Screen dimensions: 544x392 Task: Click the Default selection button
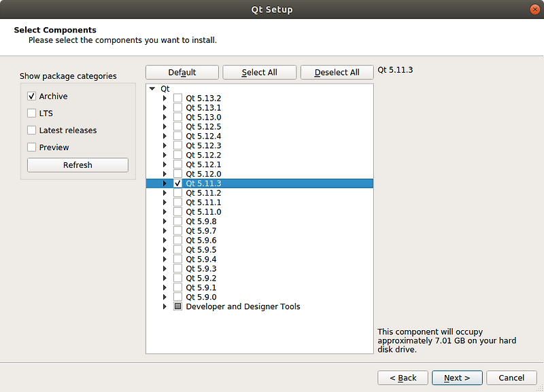point(182,72)
